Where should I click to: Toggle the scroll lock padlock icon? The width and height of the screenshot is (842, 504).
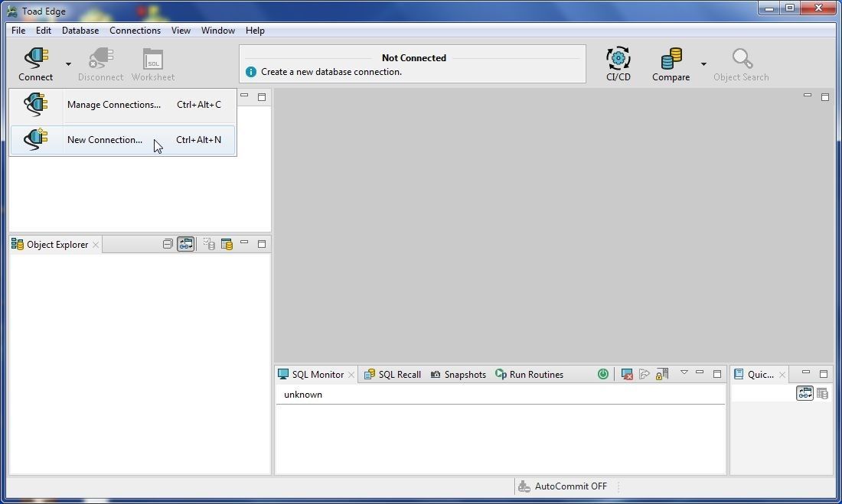662,374
